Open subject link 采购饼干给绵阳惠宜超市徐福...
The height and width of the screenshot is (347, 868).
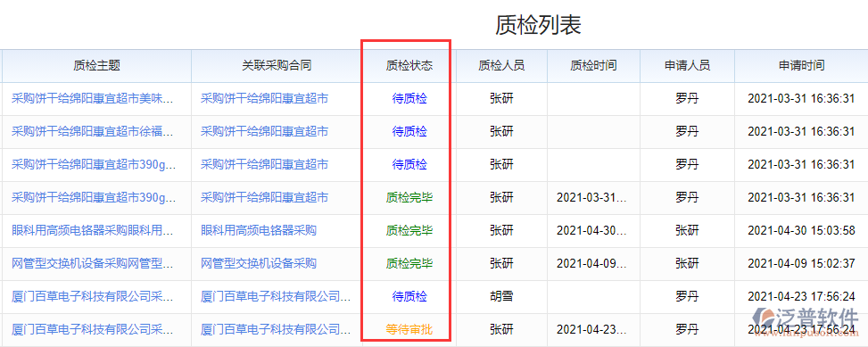[x=93, y=131]
